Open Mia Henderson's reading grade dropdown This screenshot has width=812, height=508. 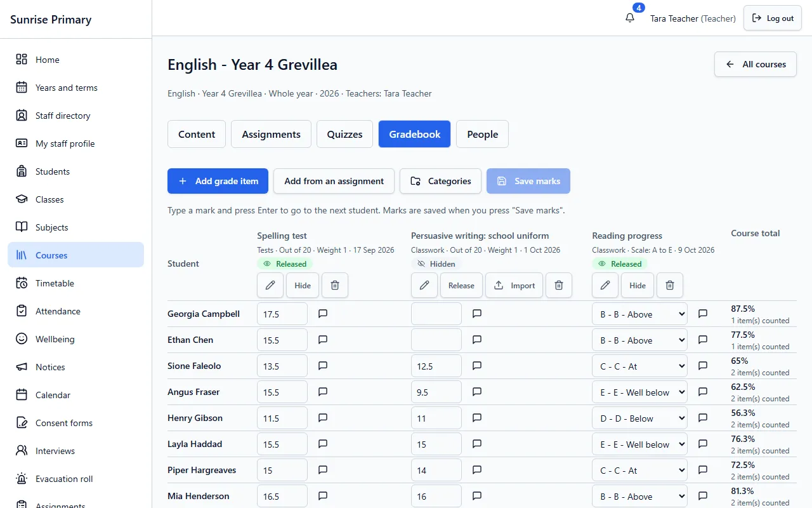click(639, 496)
